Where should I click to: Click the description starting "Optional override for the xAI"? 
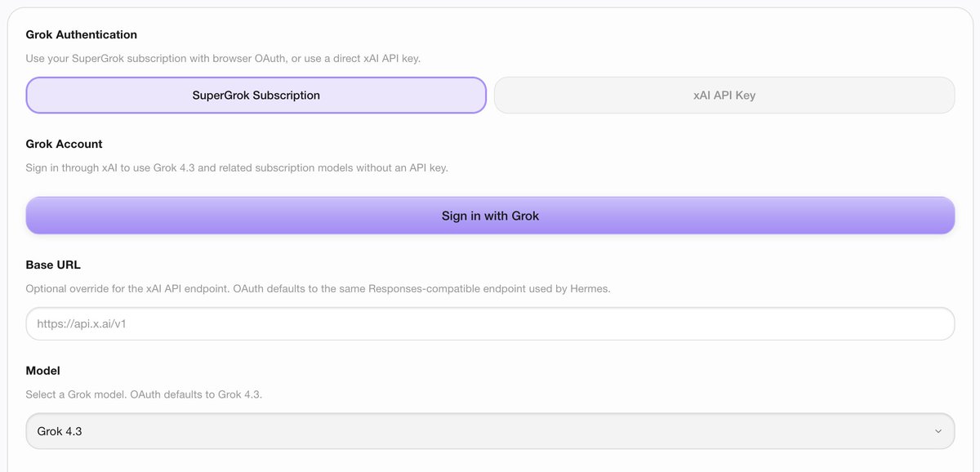(318, 289)
